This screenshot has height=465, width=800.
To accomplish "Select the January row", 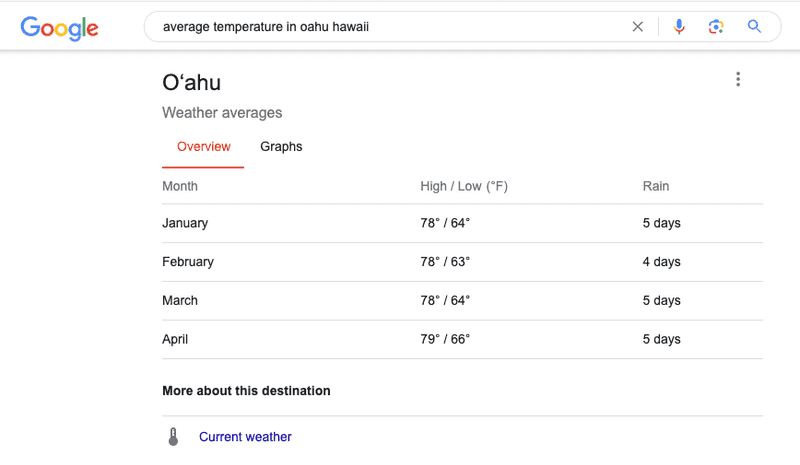I will point(462,223).
